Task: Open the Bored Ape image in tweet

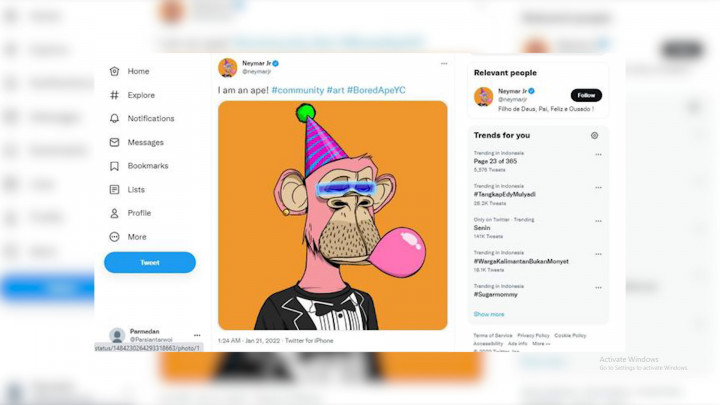Action: click(333, 215)
